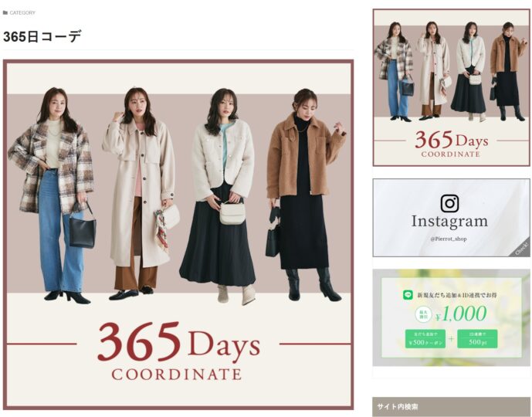
Task: Click the green LINE app icon
Action: pyautogui.click(x=408, y=294)
